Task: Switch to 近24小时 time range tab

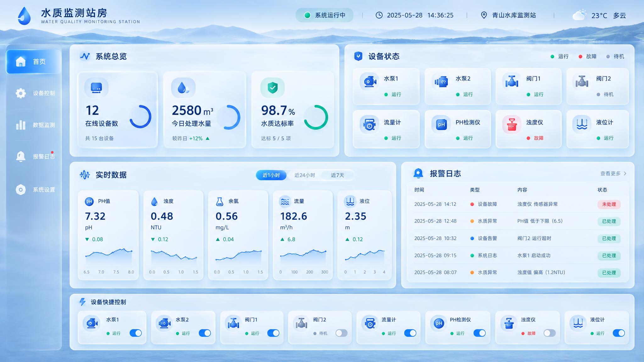Action: click(x=304, y=175)
